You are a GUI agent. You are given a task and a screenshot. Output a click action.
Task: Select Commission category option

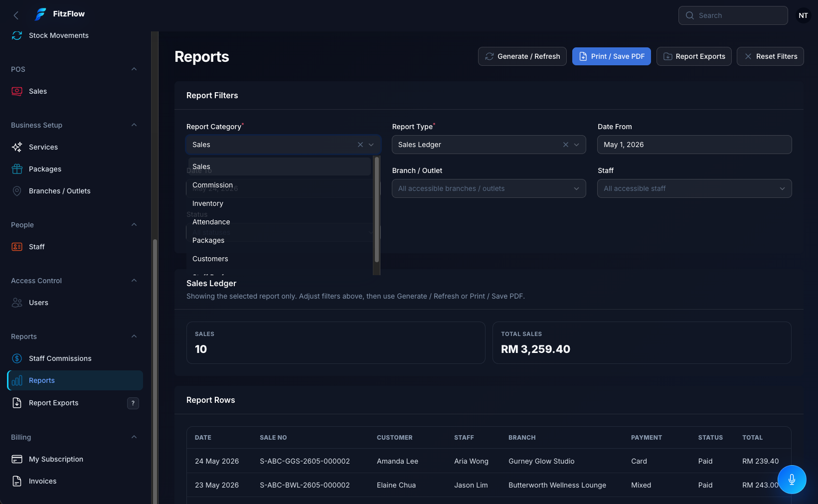(279, 185)
